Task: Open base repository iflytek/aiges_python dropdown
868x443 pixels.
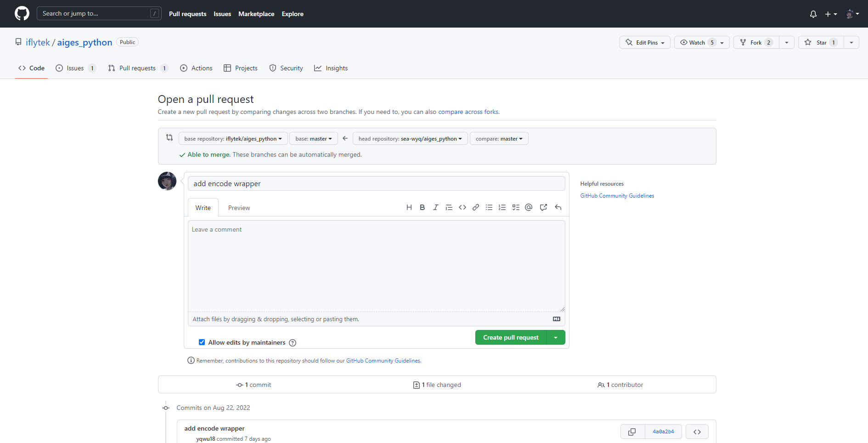Action: (233, 138)
